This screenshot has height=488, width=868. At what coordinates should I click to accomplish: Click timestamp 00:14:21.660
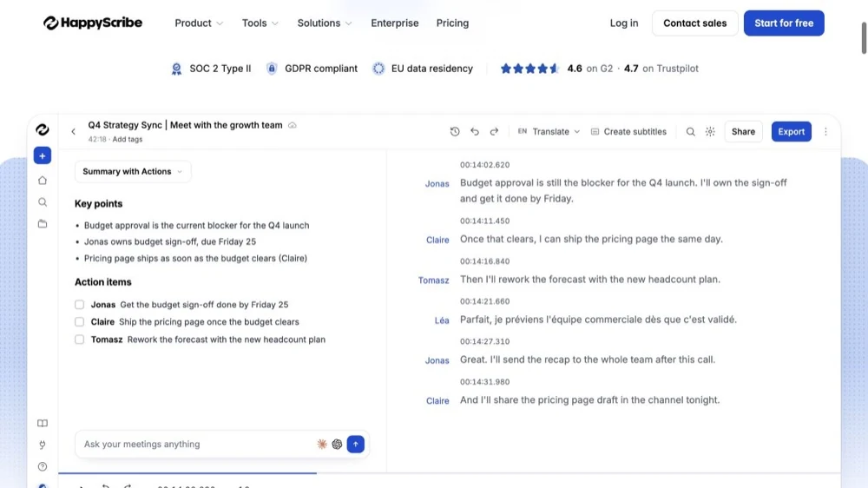pos(484,301)
